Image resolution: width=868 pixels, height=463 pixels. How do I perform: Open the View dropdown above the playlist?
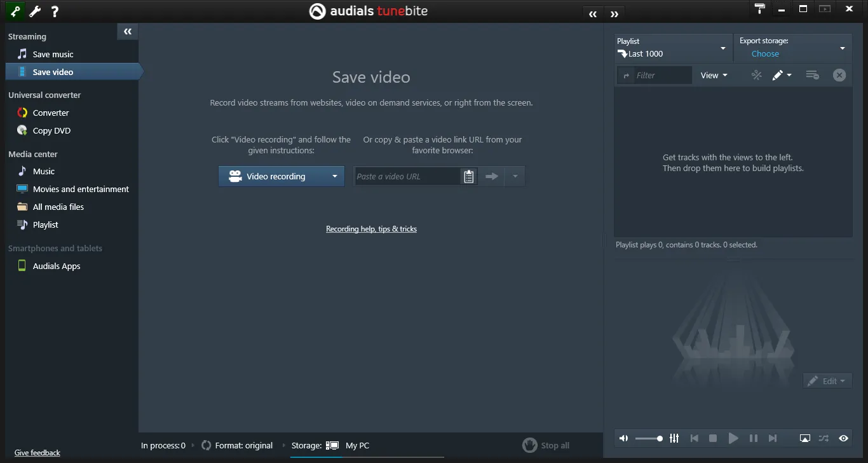click(x=713, y=75)
